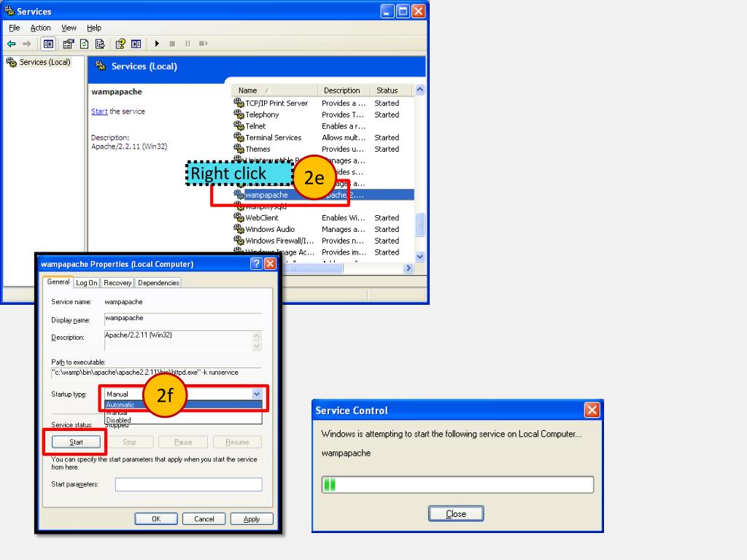Click the Forward arrow in Services toolbar

click(27, 44)
